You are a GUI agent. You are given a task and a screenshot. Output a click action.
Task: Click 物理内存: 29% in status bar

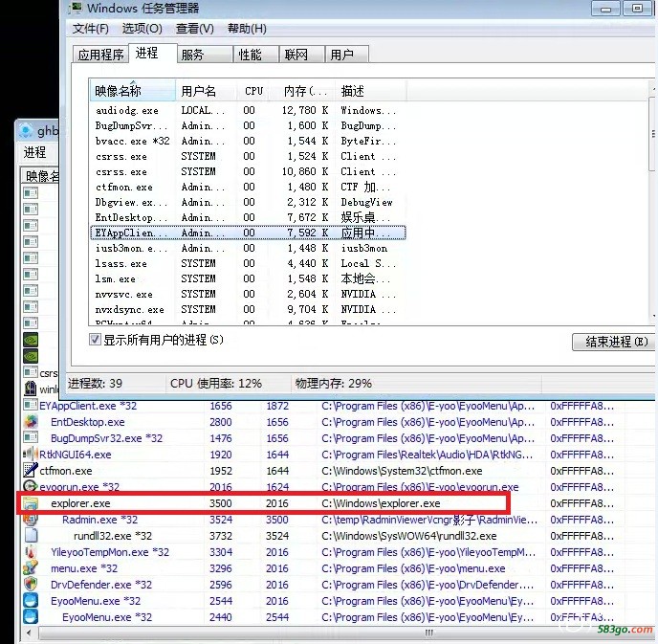pyautogui.click(x=334, y=384)
